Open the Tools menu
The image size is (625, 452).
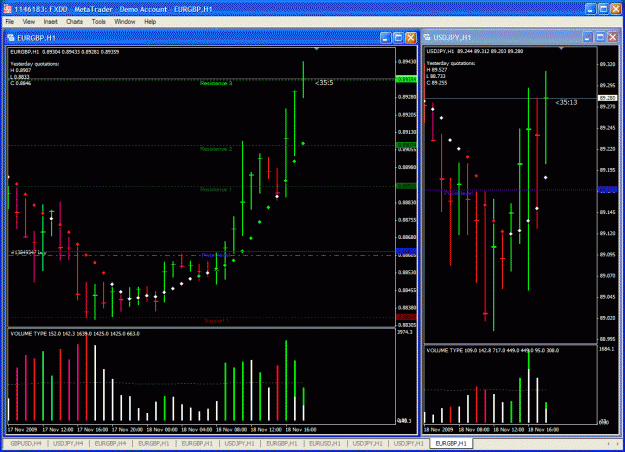[98, 22]
